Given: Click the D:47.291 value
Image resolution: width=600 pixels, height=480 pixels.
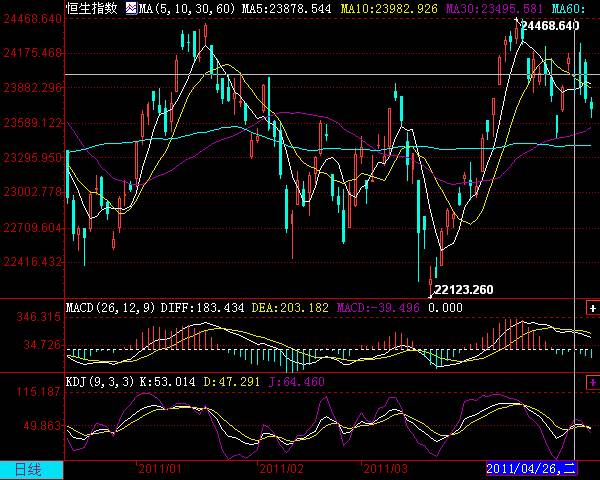Looking at the screenshot, I should (x=232, y=382).
